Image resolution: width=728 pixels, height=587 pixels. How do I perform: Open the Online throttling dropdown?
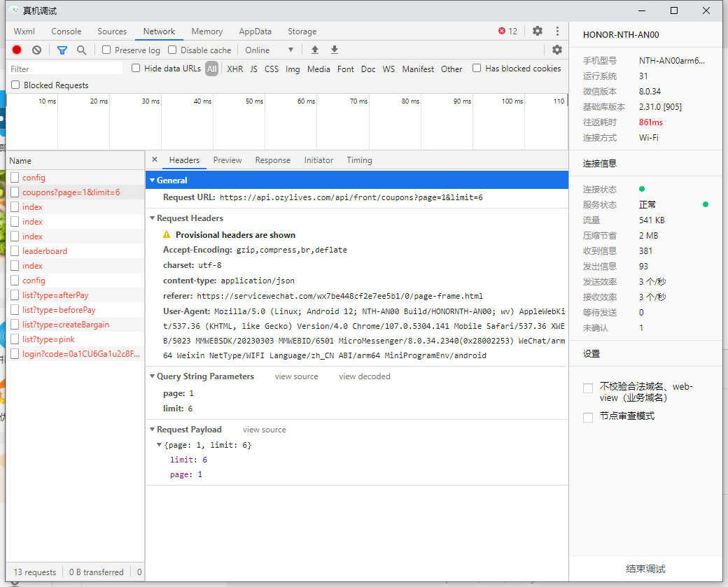[x=269, y=50]
